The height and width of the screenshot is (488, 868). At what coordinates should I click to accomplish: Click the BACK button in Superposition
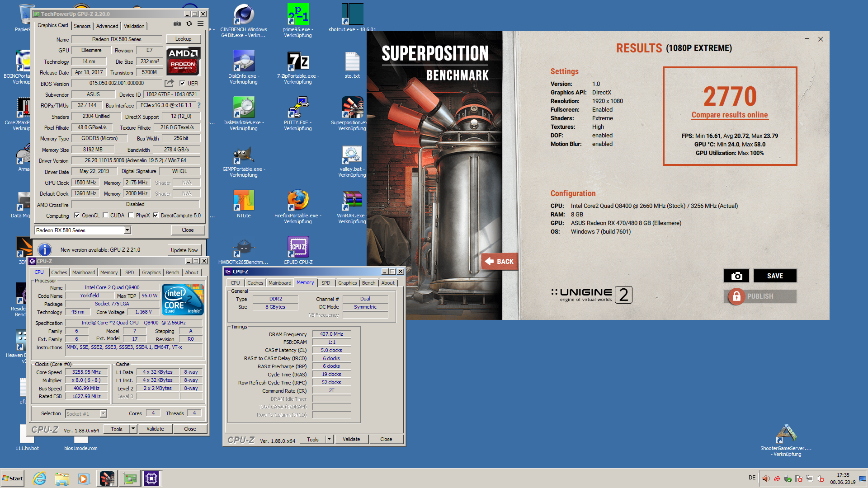[x=500, y=261]
